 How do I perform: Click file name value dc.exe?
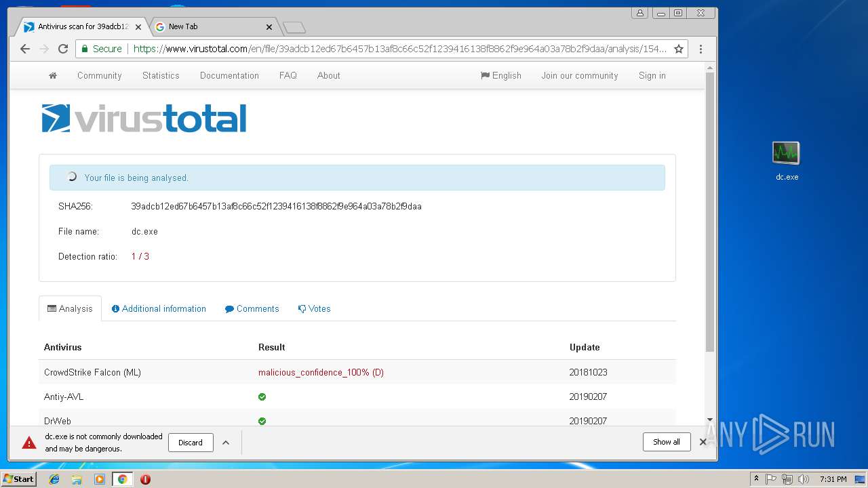tap(144, 232)
